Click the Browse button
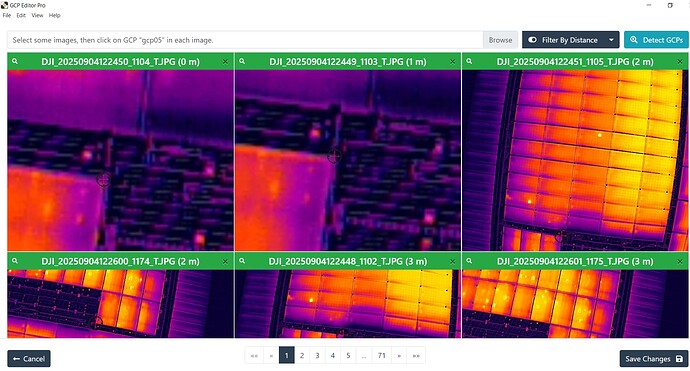690x371 pixels. (x=500, y=40)
